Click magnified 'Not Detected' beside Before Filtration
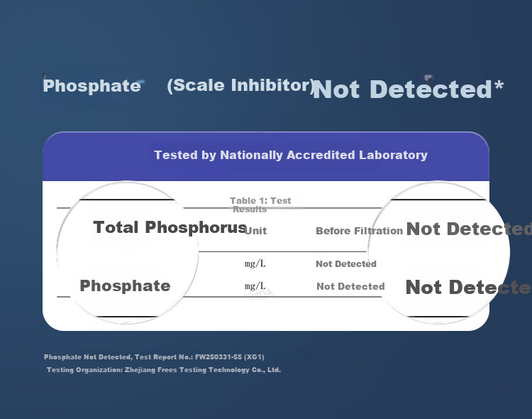Viewport: 532px width, 419px height. 469,229
